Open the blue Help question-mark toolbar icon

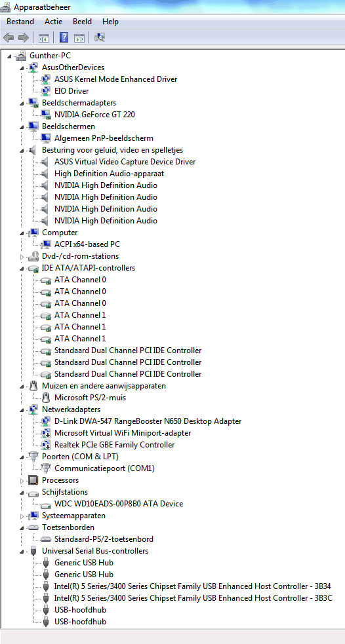click(64, 38)
